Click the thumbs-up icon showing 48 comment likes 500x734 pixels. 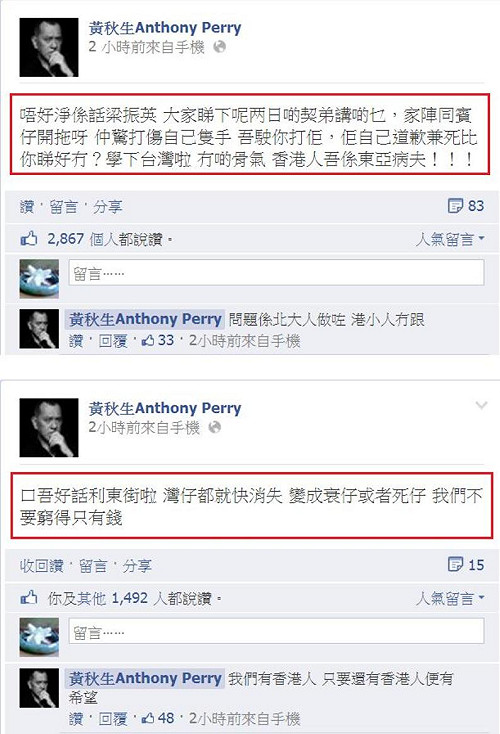tap(148, 718)
